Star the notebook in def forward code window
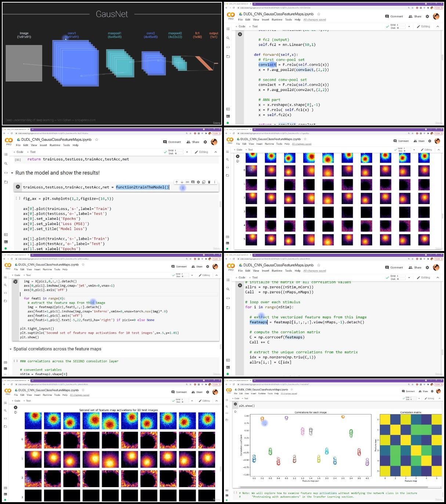The width and height of the screenshot is (446, 504). pyautogui.click(x=319, y=14)
